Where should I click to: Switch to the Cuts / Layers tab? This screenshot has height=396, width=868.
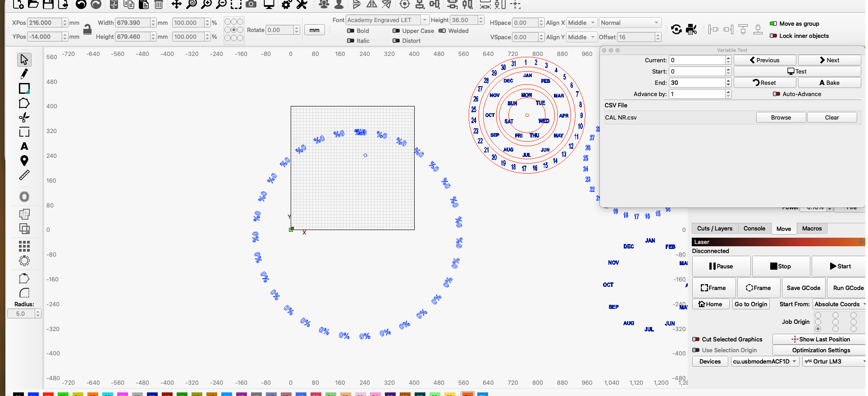(x=714, y=228)
